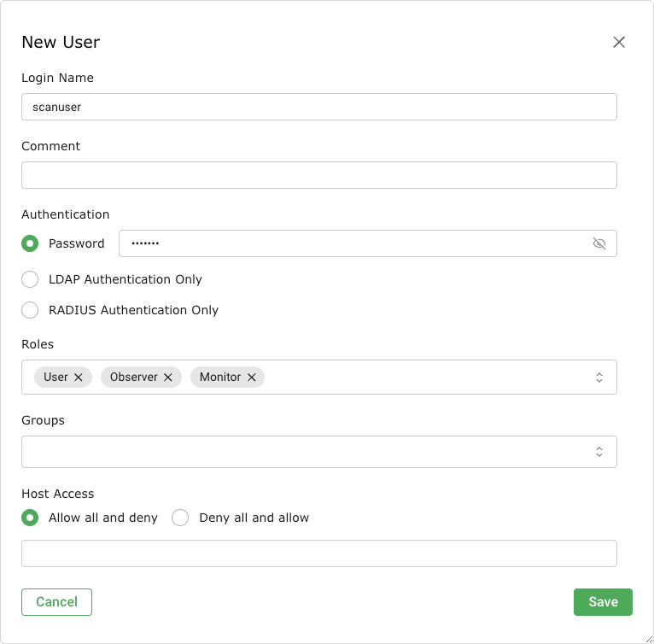Screen dimensions: 654x644
Task: Toggle password visibility eye icon
Action: [x=599, y=243]
